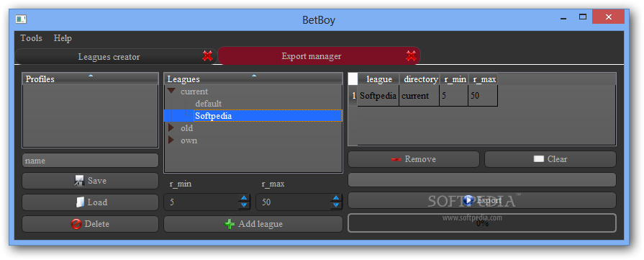644x260 pixels.
Task: Remove the selected export row
Action: click(x=414, y=159)
